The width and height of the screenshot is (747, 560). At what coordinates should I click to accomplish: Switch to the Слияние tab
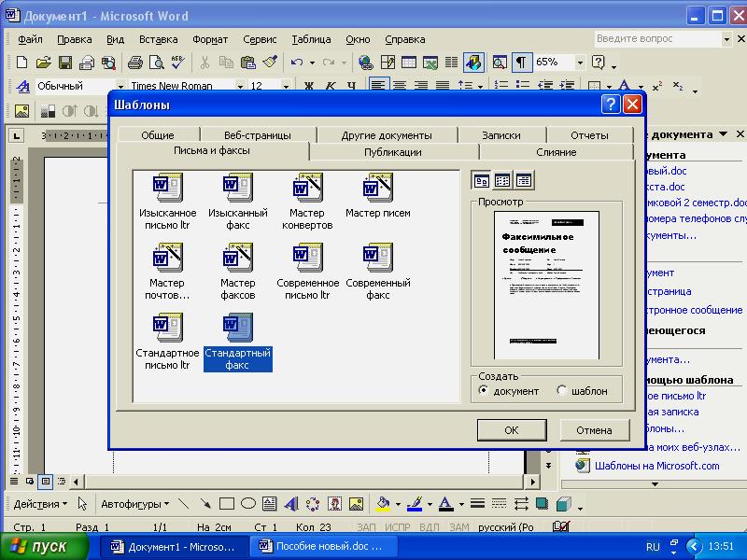click(x=556, y=152)
